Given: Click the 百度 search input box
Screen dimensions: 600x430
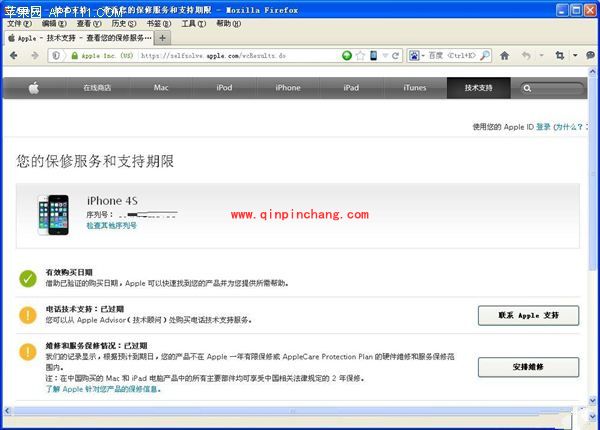Looking at the screenshot, I should click(x=452, y=56).
